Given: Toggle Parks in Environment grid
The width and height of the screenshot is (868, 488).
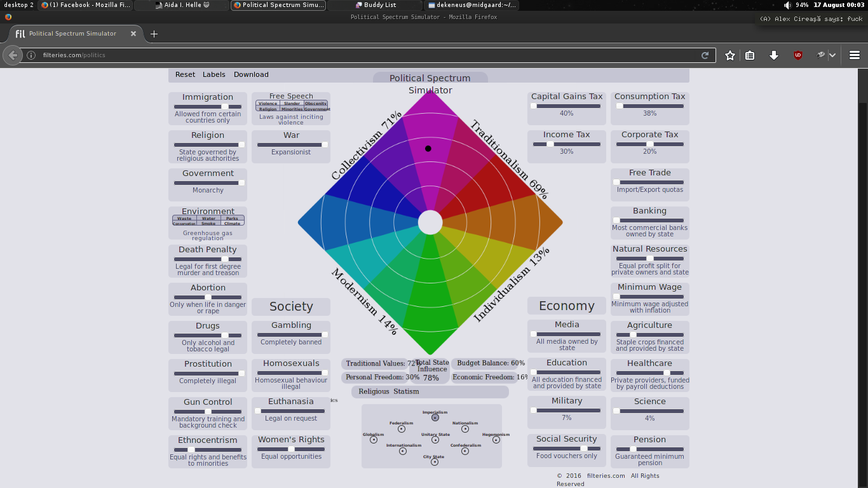Looking at the screenshot, I should pyautogui.click(x=232, y=218).
